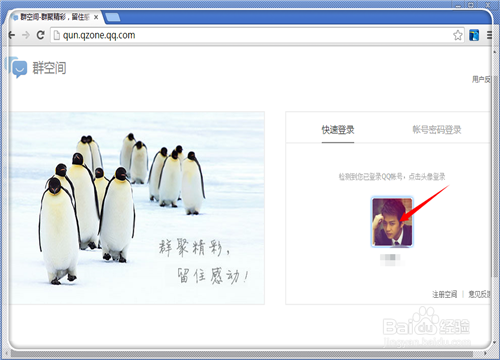Close the 群空间 browser tab

click(96, 17)
